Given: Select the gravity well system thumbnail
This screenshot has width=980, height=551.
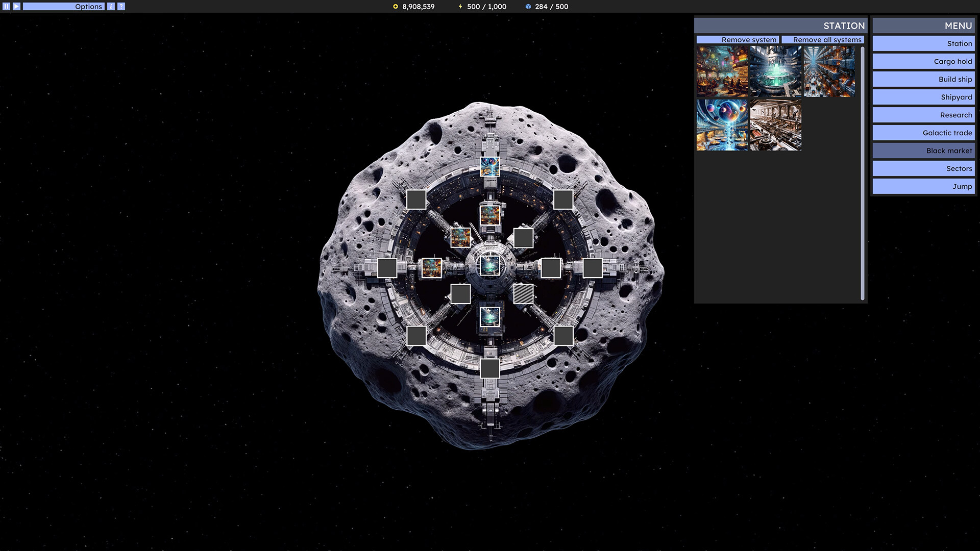Looking at the screenshot, I should point(723,124).
